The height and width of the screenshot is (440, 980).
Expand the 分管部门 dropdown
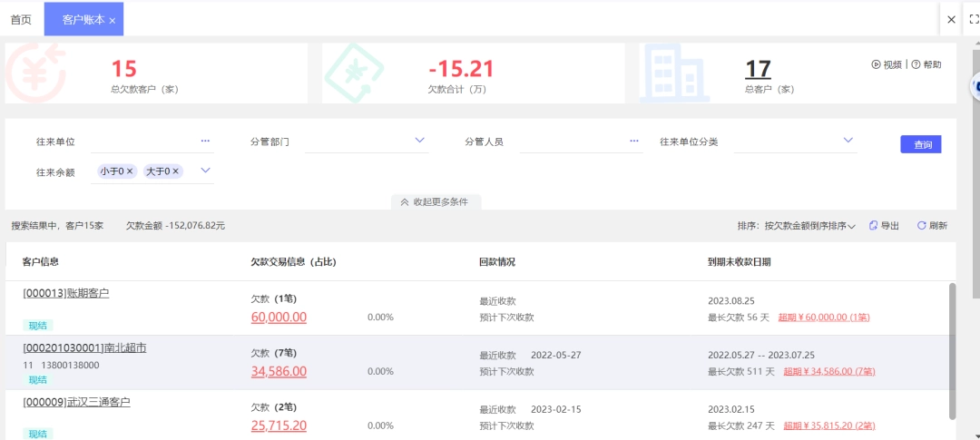pyautogui.click(x=419, y=140)
